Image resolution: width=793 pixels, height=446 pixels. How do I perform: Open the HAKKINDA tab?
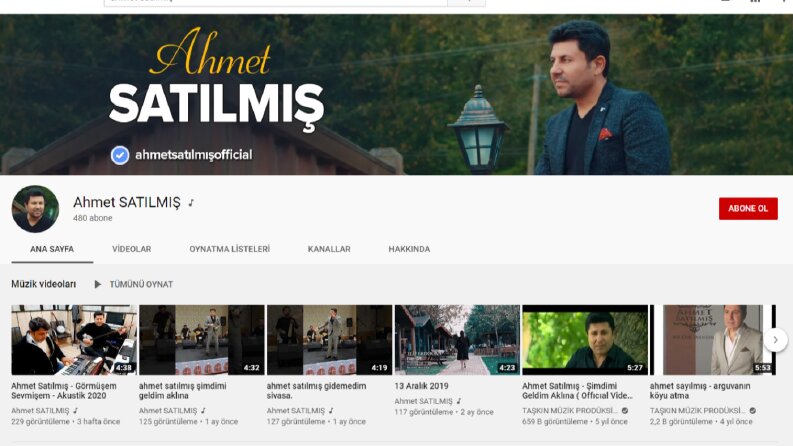pos(409,249)
